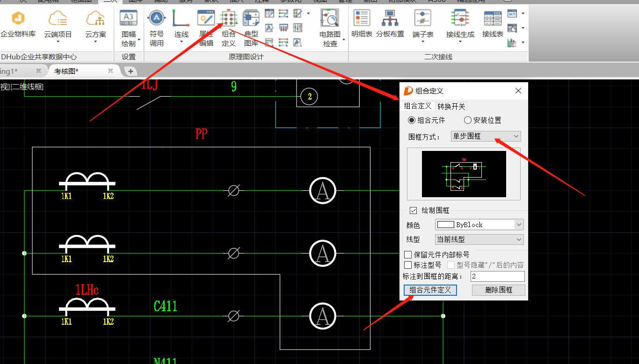
Task: Click the new drawing tab plus button
Action: (x=131, y=71)
